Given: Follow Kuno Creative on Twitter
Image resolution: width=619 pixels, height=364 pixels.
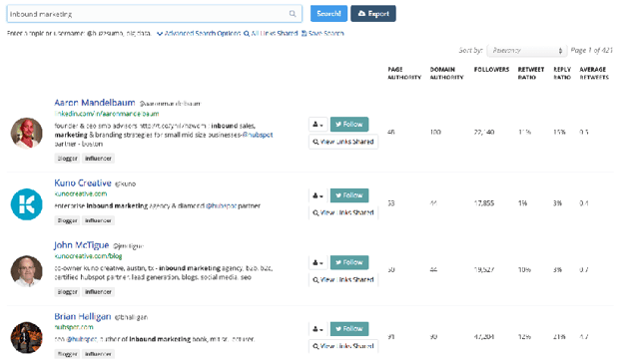Looking at the screenshot, I should point(349,195).
